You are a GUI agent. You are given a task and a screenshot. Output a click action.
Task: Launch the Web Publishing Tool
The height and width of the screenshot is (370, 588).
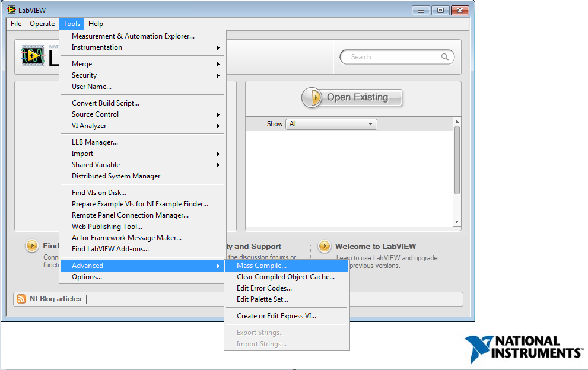(x=142, y=226)
